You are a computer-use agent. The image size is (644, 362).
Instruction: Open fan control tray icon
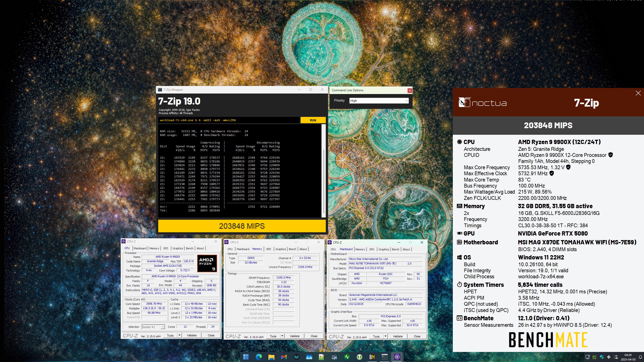pos(609,357)
